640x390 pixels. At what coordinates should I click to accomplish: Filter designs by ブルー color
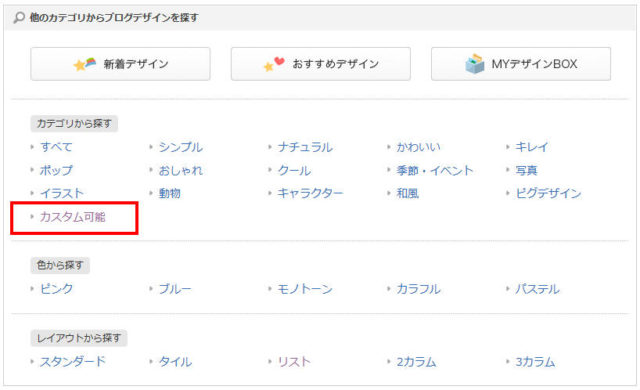(x=175, y=289)
